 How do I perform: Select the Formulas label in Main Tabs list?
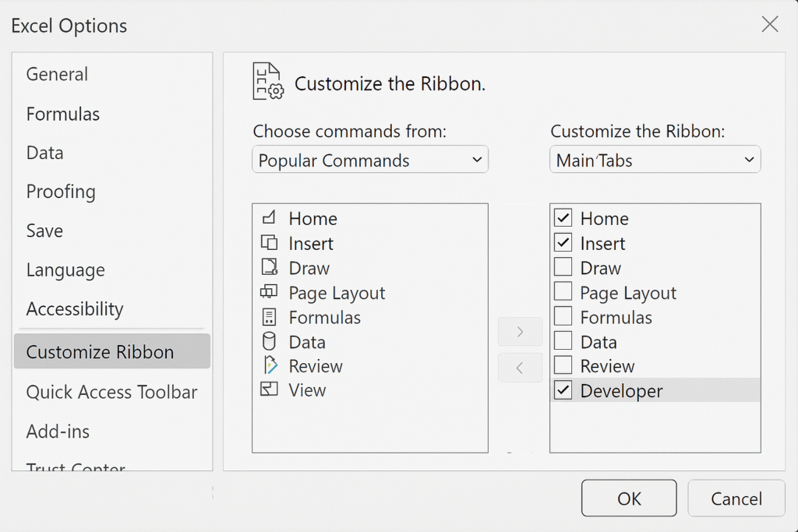click(616, 317)
